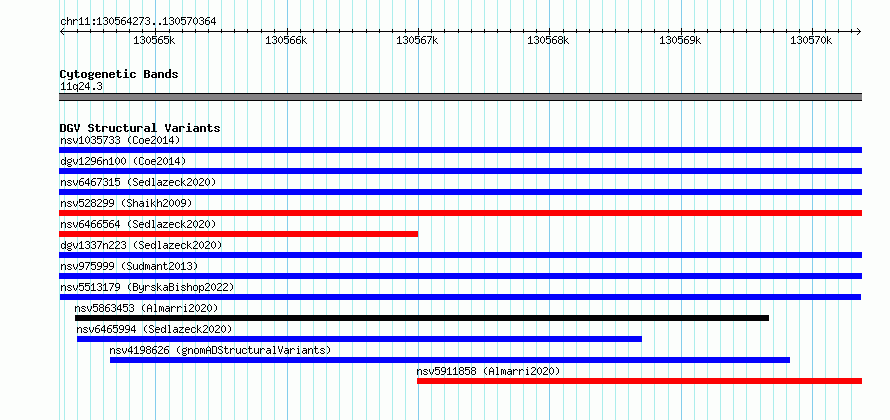Select the blue bar beneath nsv6465994
890x420 pixels.
click(359, 339)
